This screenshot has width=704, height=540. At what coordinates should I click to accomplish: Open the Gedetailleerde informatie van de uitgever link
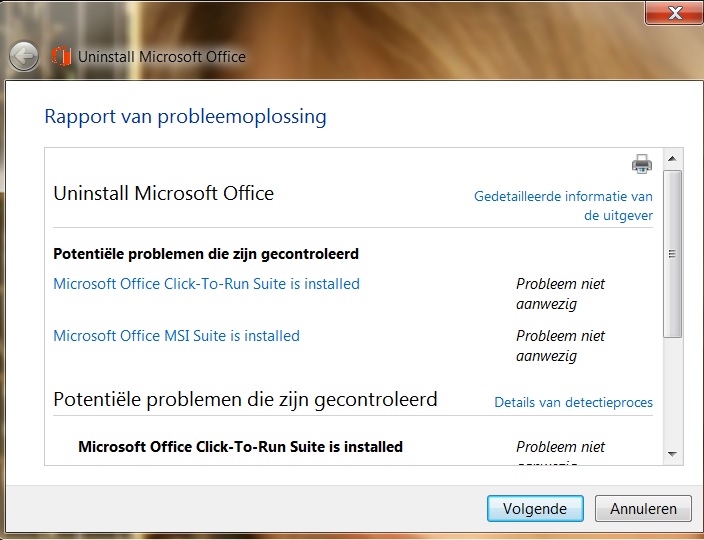point(563,205)
